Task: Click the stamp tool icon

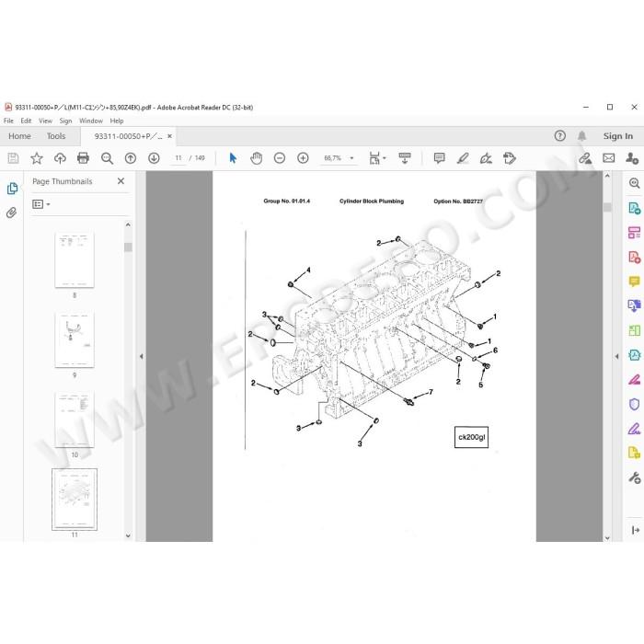Action: [x=510, y=158]
